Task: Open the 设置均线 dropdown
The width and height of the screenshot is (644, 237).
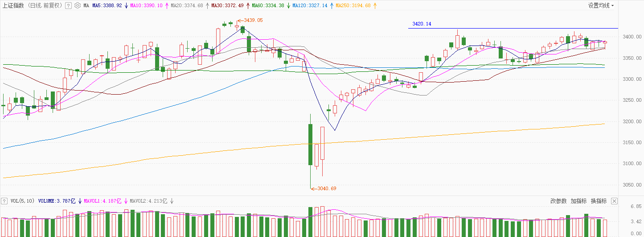Action: (x=601, y=5)
